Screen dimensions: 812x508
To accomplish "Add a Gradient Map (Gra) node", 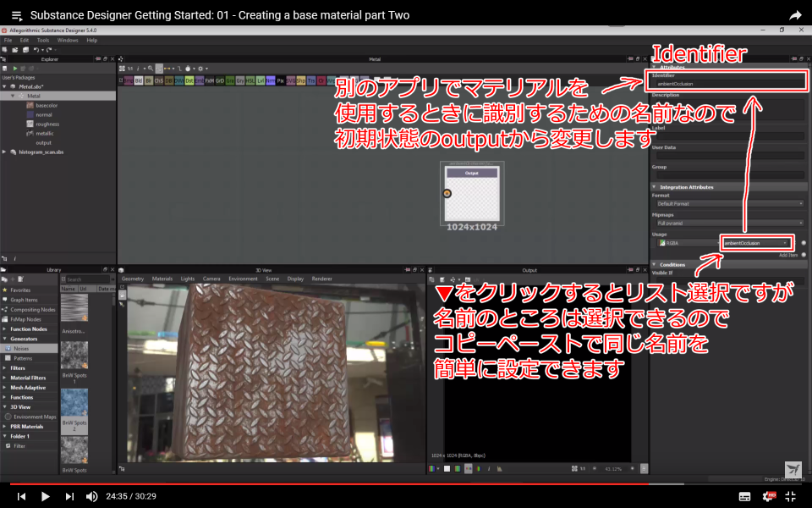I will coord(229,81).
